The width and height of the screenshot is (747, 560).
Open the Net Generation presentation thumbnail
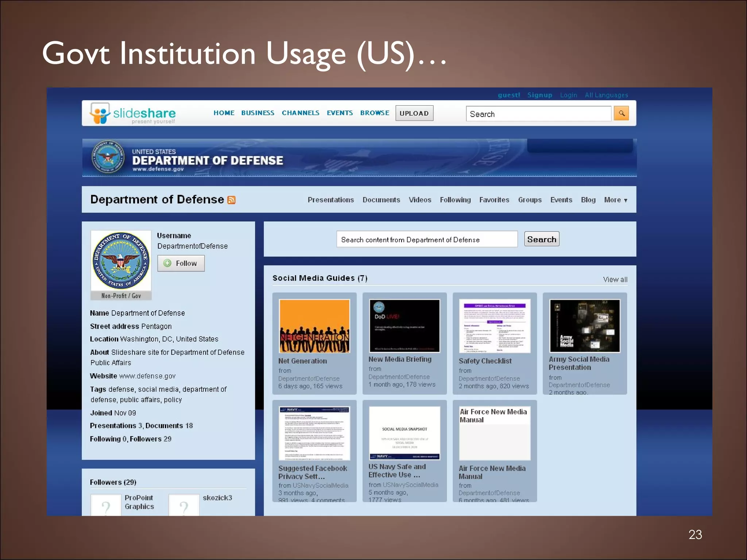point(314,326)
